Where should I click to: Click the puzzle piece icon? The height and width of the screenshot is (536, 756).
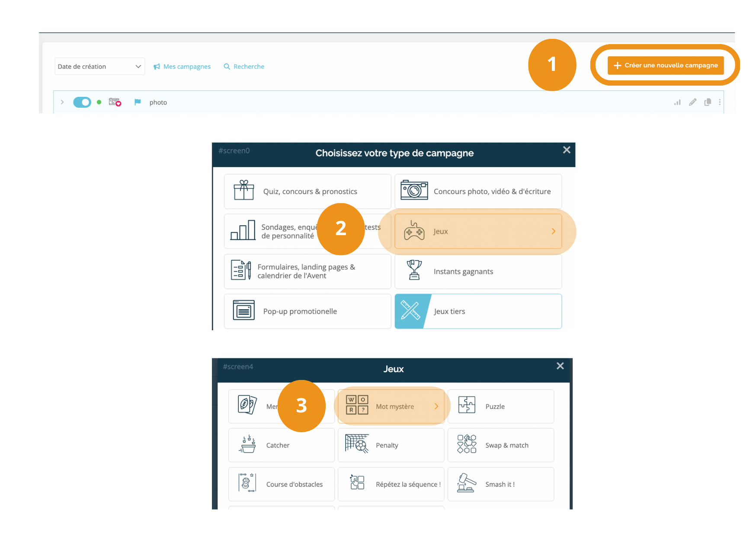click(467, 405)
